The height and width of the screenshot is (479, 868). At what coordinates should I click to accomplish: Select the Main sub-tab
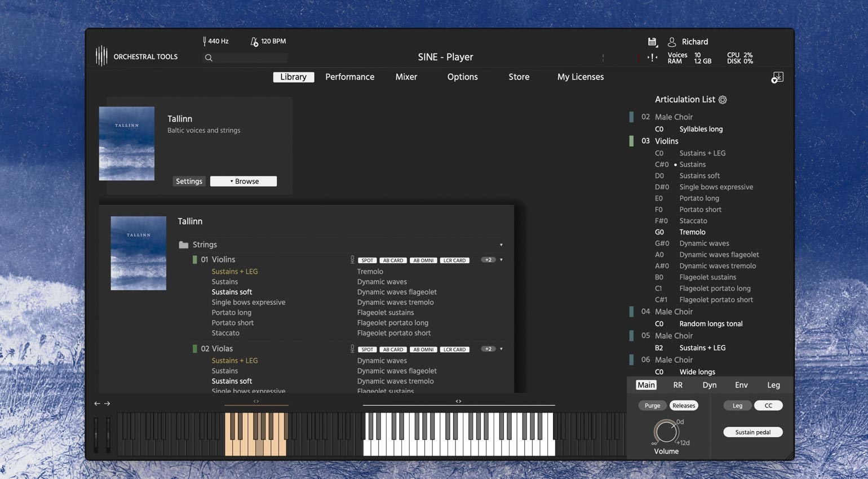coord(646,385)
